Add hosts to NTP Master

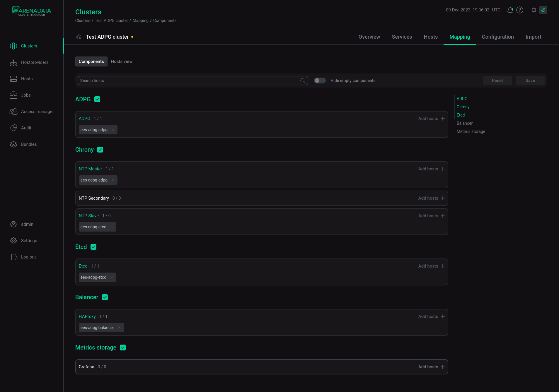click(x=431, y=169)
